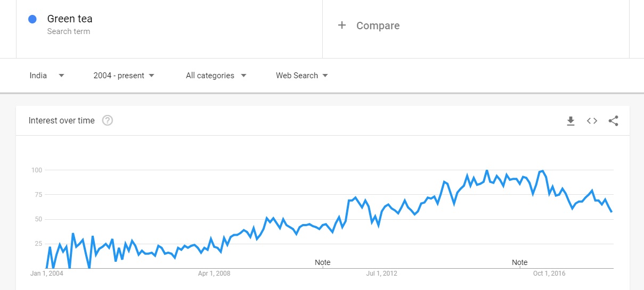Open the All categories dropdown
Screen dimensions: 644x290
(x=216, y=76)
